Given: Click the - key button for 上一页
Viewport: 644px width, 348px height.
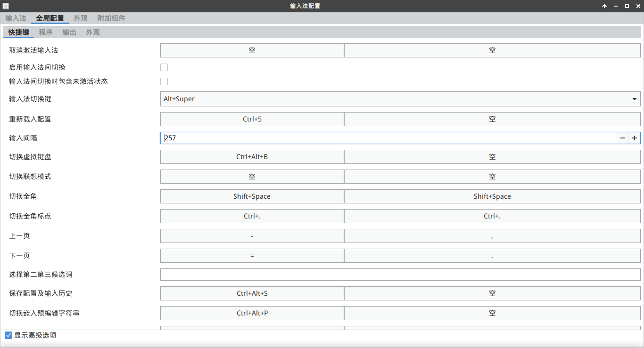Looking at the screenshot, I should pos(252,236).
